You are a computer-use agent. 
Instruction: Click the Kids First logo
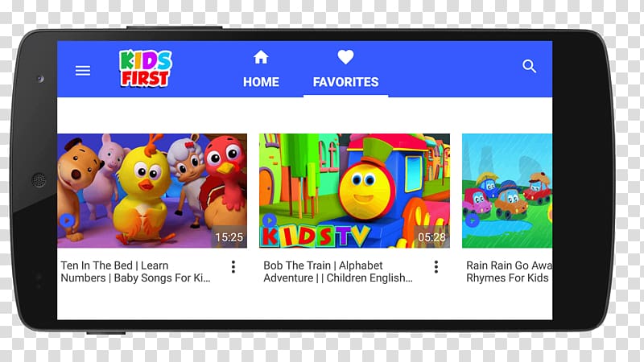tap(146, 68)
